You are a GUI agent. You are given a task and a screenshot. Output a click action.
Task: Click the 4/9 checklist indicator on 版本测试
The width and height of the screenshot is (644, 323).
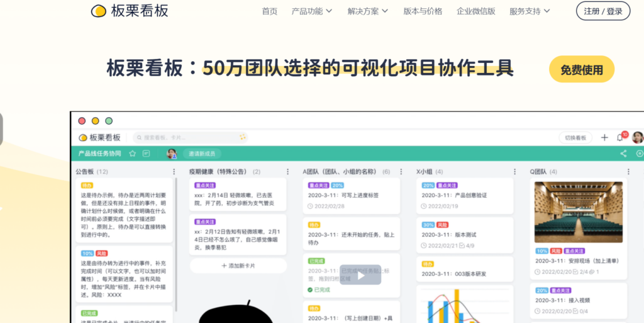pyautogui.click(x=466, y=245)
